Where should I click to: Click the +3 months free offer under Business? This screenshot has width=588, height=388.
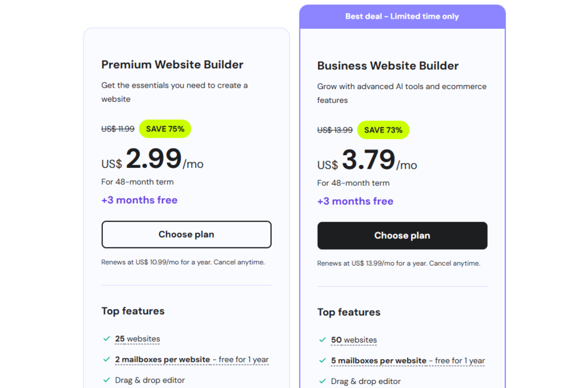[x=355, y=201]
